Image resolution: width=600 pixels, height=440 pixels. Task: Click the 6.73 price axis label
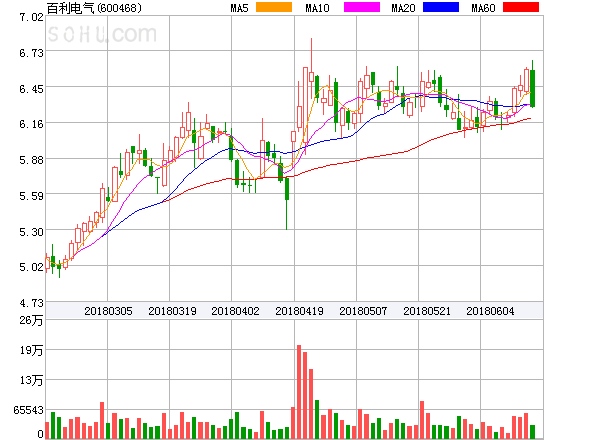[x=31, y=53]
